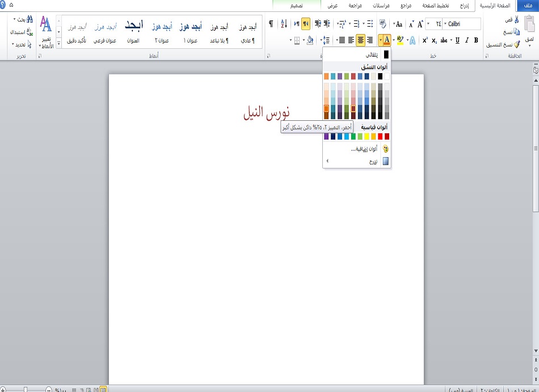Click the Bold formatting button
The height and width of the screenshot is (392, 539).
click(475, 40)
